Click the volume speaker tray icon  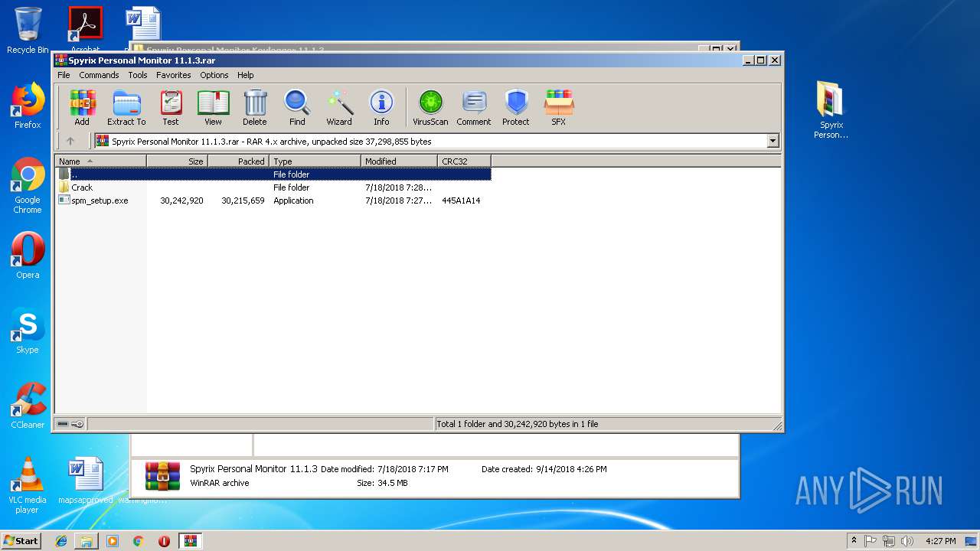click(907, 541)
